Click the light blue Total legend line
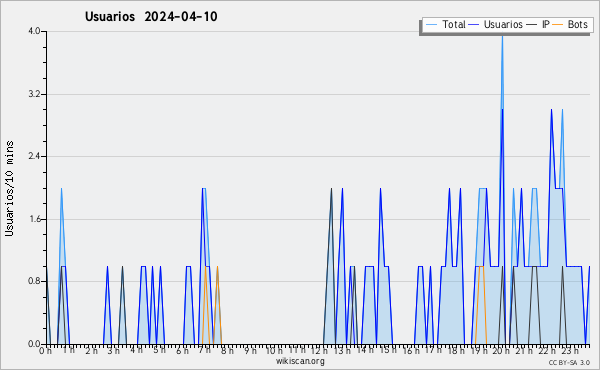Screen dimensions: 600x370 point(431,25)
